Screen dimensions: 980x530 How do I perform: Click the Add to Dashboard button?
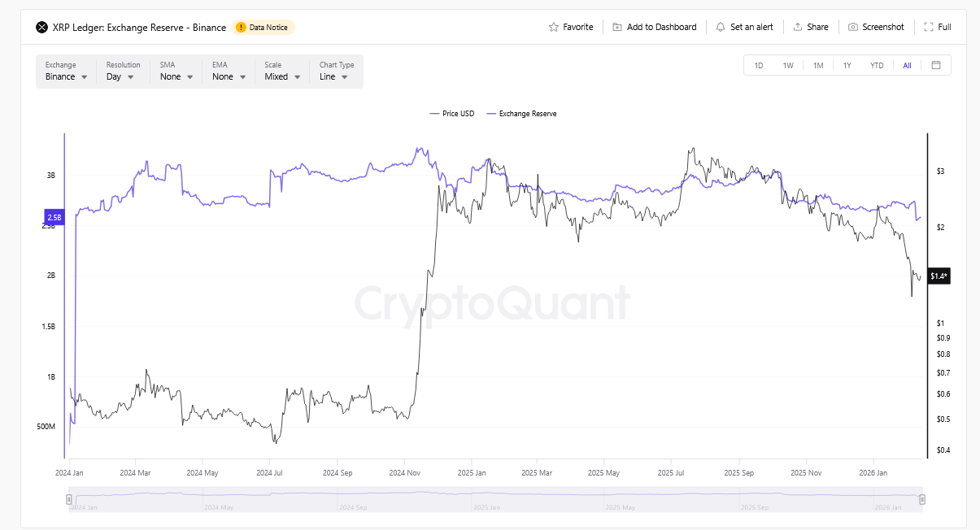pyautogui.click(x=654, y=27)
